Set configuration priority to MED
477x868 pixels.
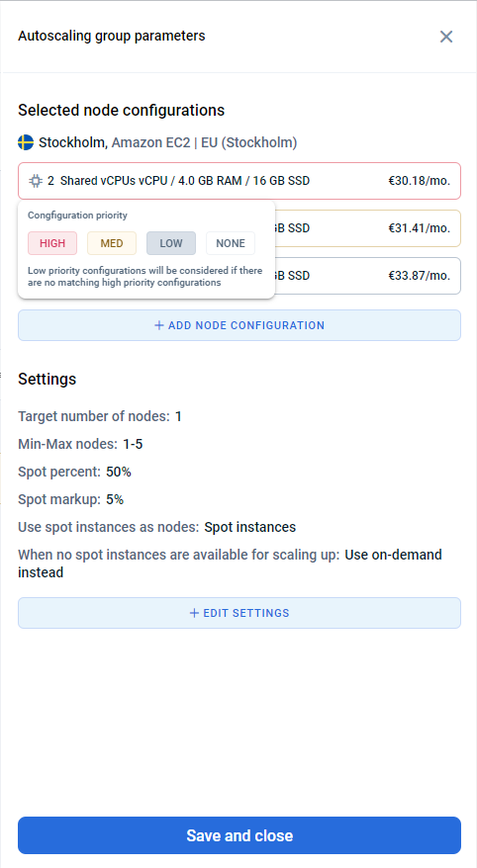(112, 243)
